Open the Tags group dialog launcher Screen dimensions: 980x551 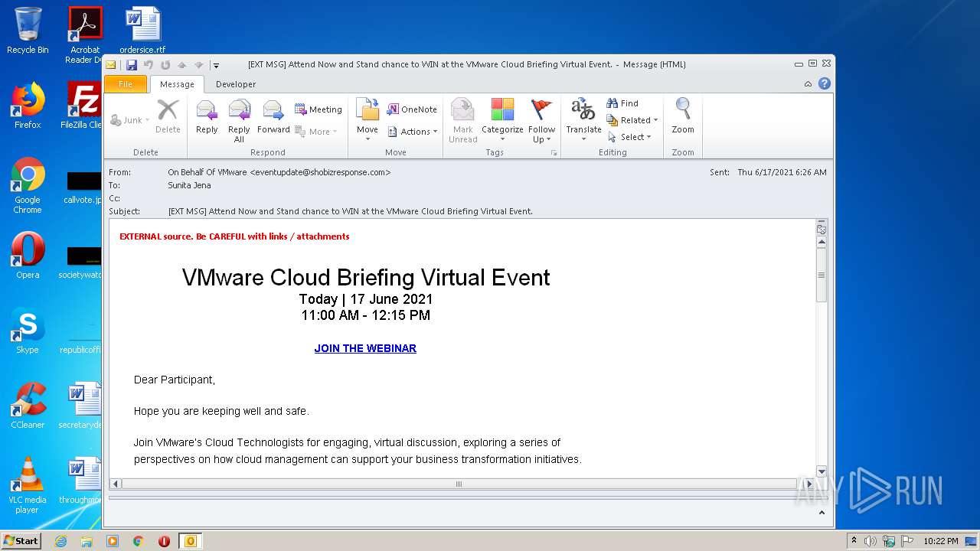click(x=554, y=153)
